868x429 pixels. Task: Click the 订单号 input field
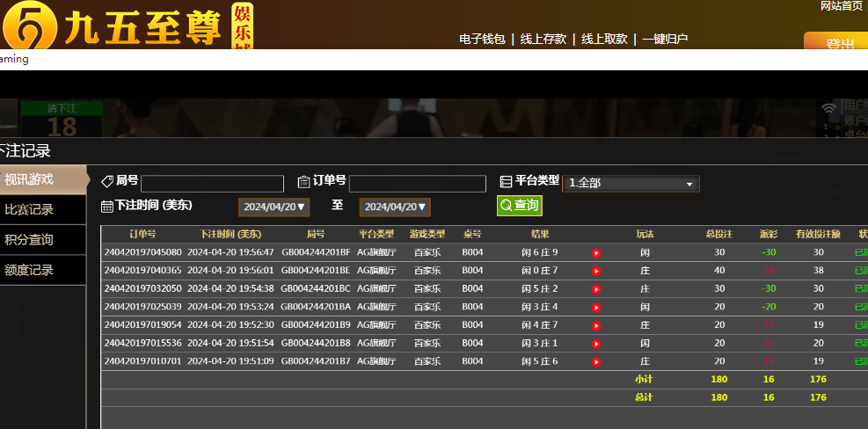[x=417, y=184]
